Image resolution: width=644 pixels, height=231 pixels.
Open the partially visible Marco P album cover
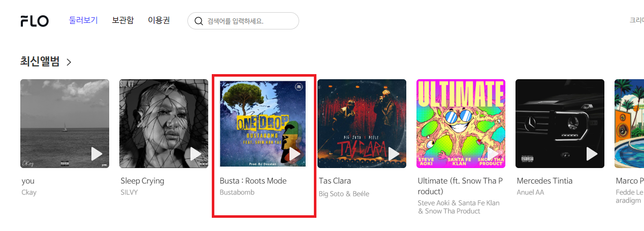click(629, 123)
